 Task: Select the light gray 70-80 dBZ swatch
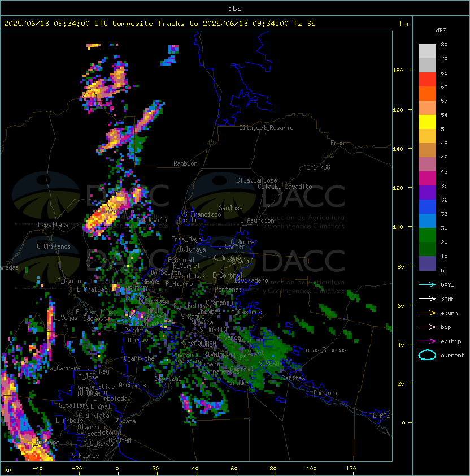click(427, 51)
